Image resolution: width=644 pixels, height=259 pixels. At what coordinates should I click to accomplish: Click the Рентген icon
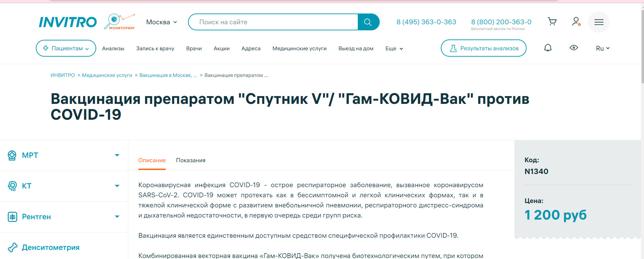pyautogui.click(x=12, y=217)
